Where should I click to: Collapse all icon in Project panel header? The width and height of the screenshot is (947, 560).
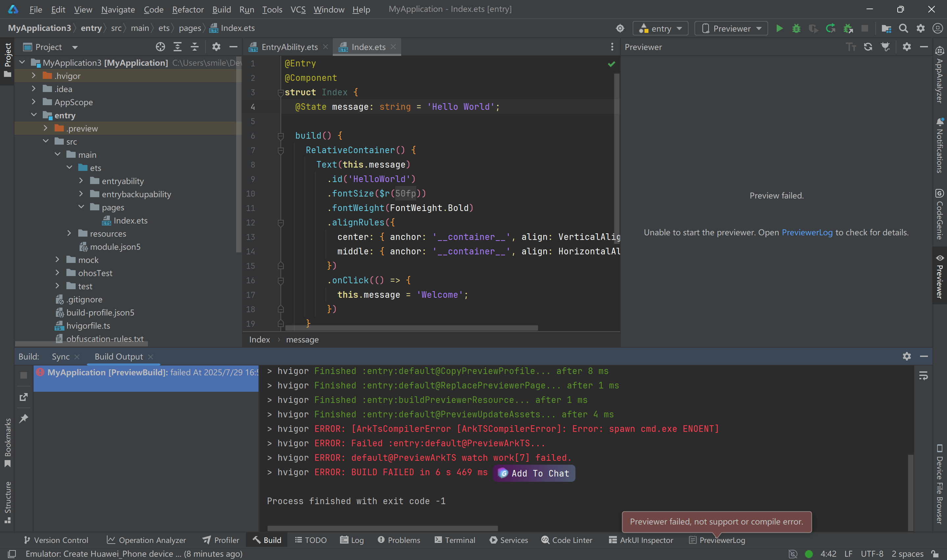(x=195, y=47)
